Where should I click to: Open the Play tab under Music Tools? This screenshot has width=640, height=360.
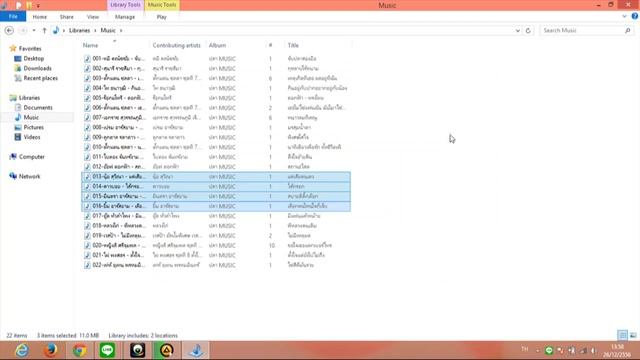tap(162, 17)
